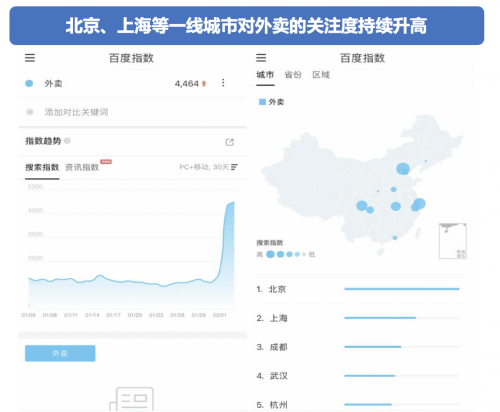Switch to 区域 tab
This screenshot has width=500, height=412.
coord(321,75)
